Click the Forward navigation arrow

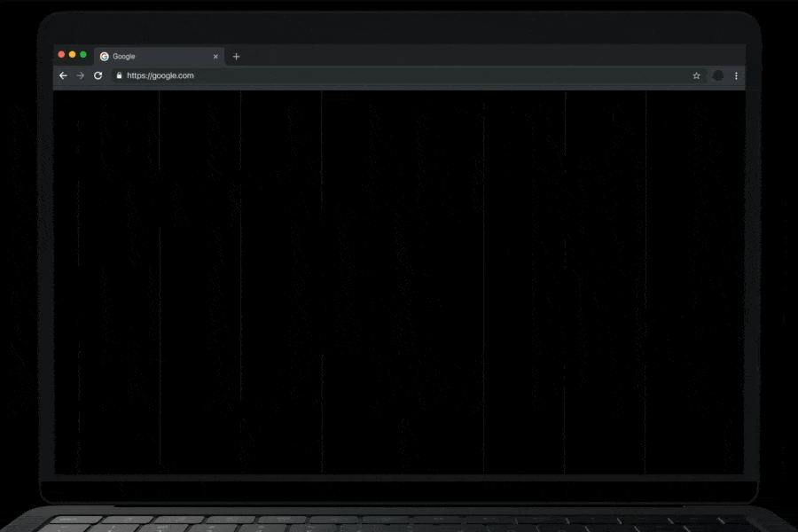click(81, 76)
